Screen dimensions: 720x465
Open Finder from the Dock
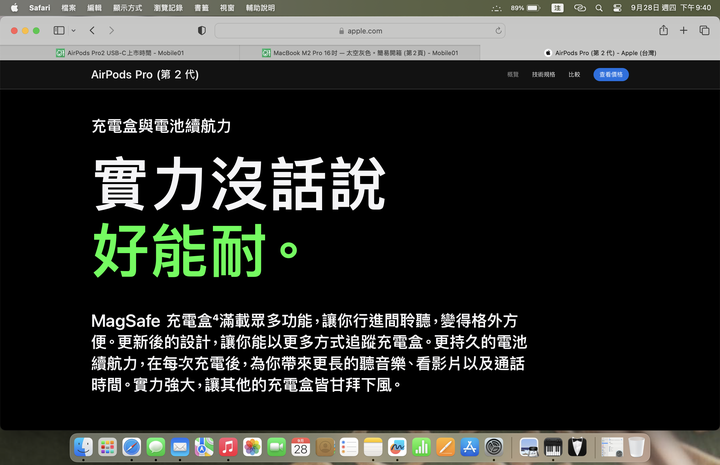pyautogui.click(x=83, y=447)
